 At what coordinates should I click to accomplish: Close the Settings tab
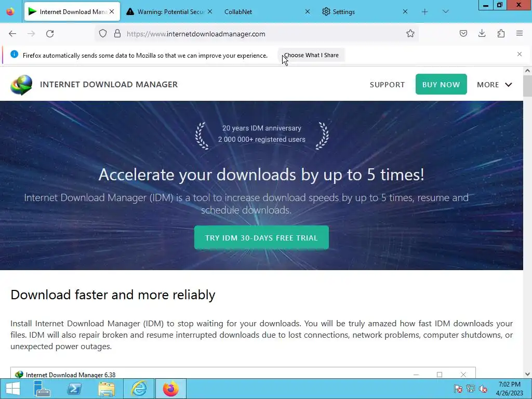coord(405,12)
